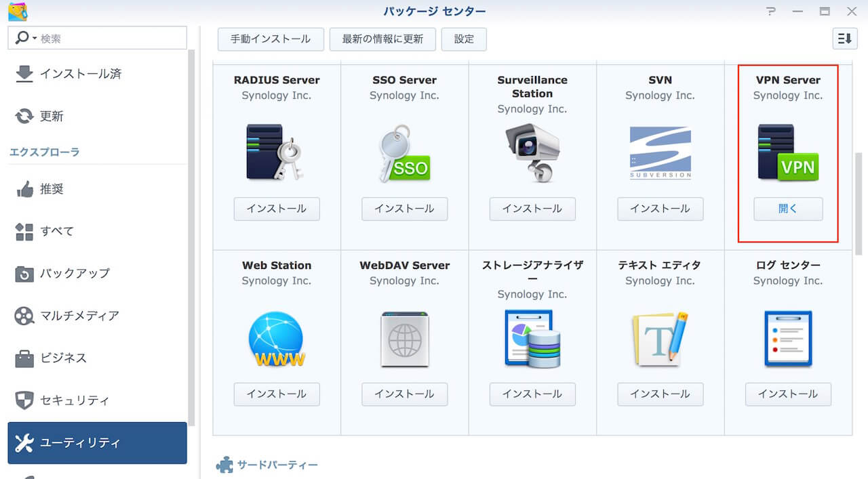The image size is (868, 479).
Task: Click the SVN Subversion icon
Action: click(x=660, y=153)
